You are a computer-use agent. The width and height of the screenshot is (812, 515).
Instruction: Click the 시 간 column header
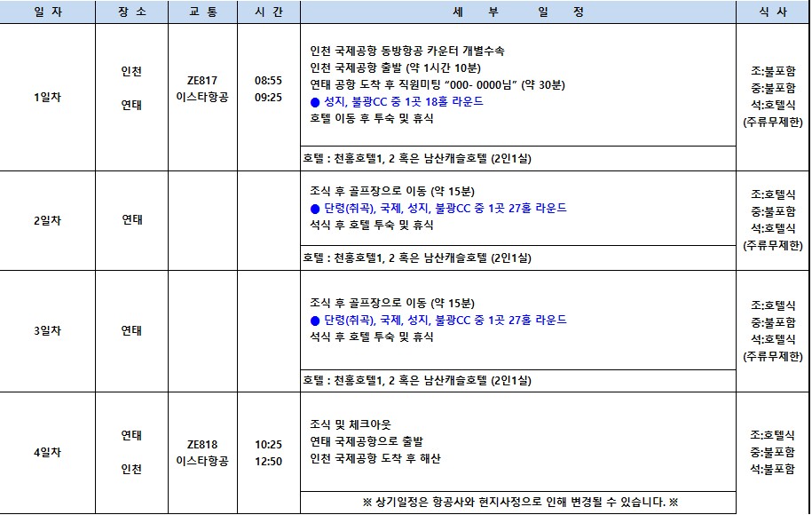pos(269,12)
